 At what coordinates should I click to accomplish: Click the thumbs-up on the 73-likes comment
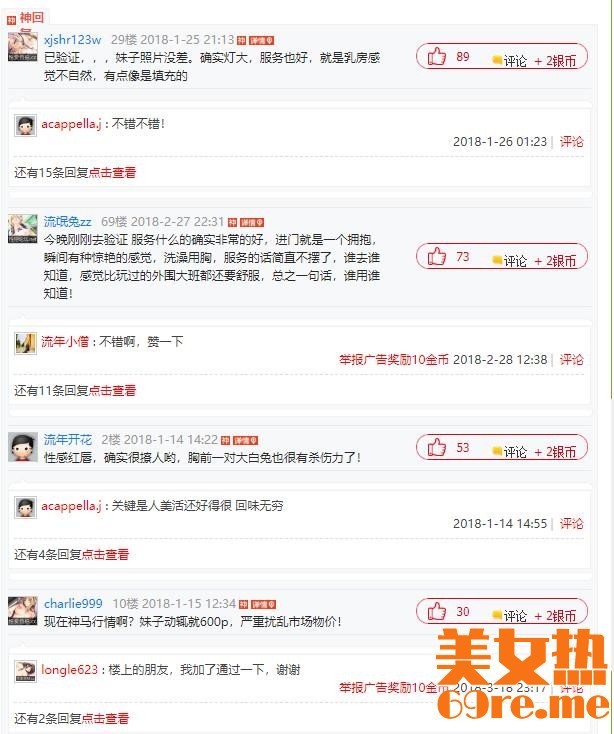coord(437,257)
